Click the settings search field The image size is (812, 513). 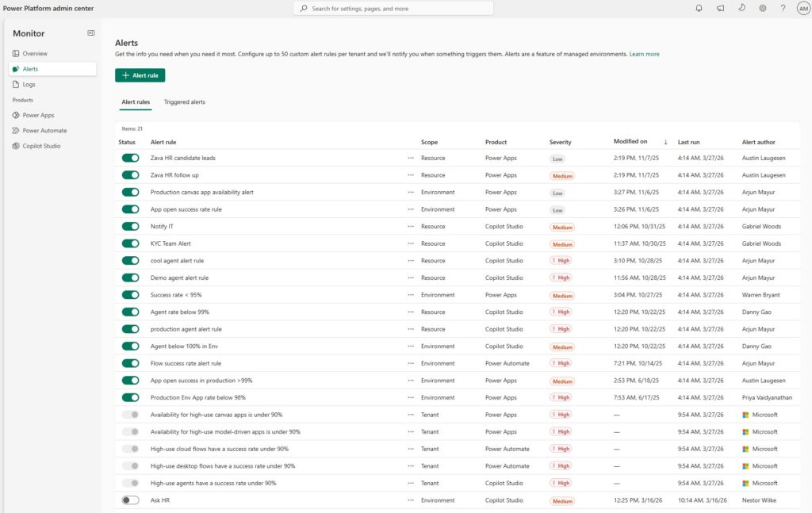[x=395, y=7]
